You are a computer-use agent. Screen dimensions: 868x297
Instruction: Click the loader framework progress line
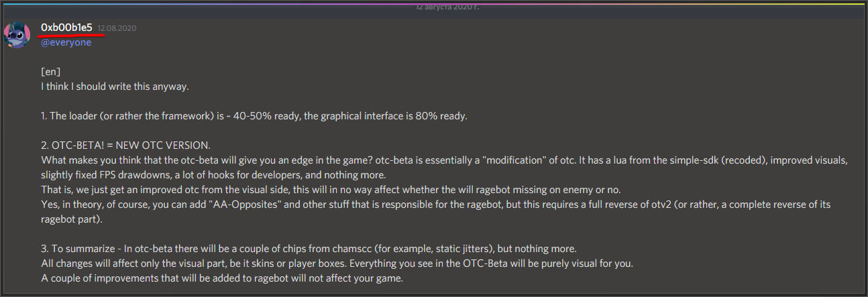[254, 116]
